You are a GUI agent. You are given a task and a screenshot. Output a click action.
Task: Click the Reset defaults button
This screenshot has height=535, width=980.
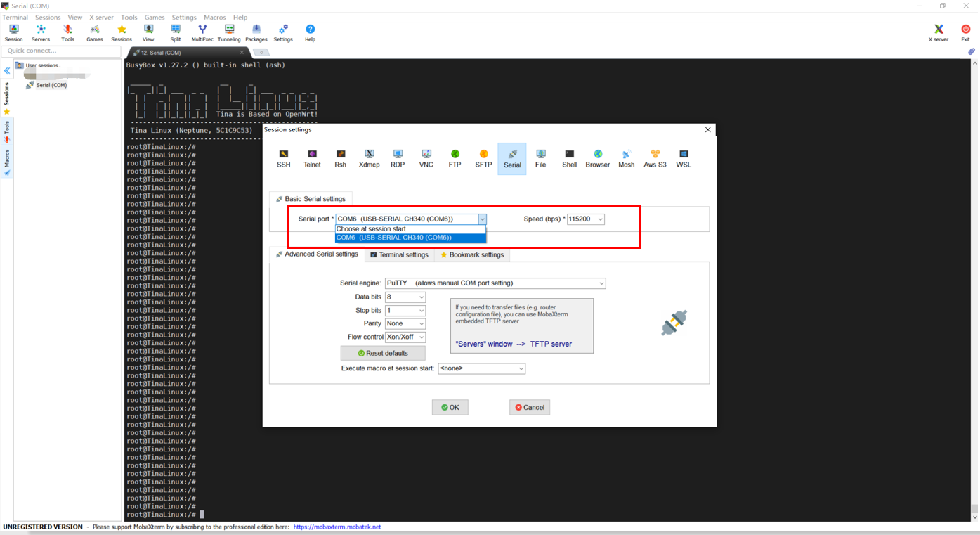tap(382, 353)
